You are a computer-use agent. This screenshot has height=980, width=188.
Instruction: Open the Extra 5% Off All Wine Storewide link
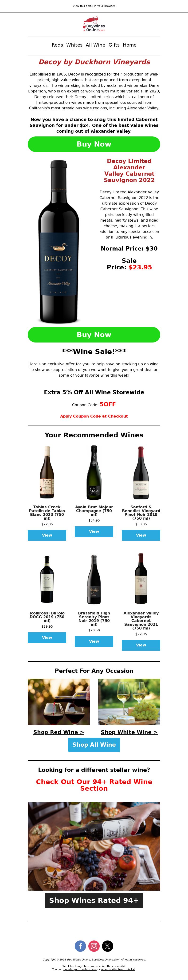(94, 392)
